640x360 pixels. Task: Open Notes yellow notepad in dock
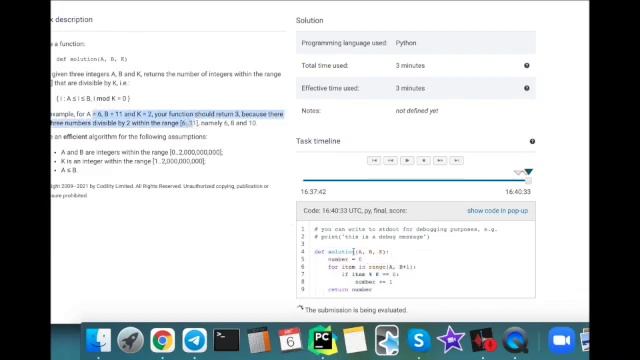point(355,340)
